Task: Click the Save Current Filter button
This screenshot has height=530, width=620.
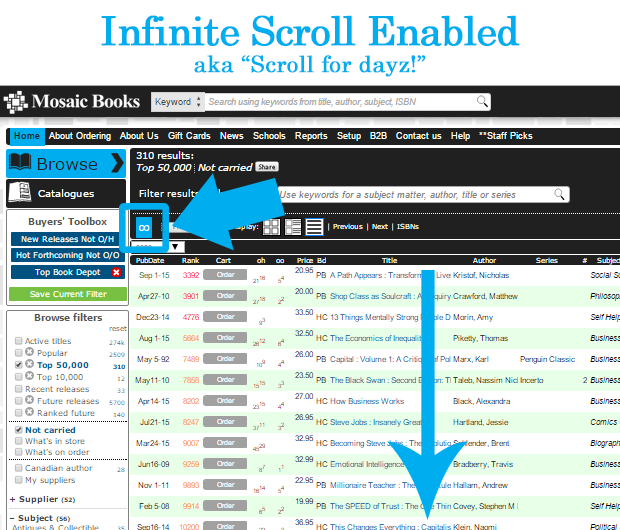Action: tap(67, 294)
